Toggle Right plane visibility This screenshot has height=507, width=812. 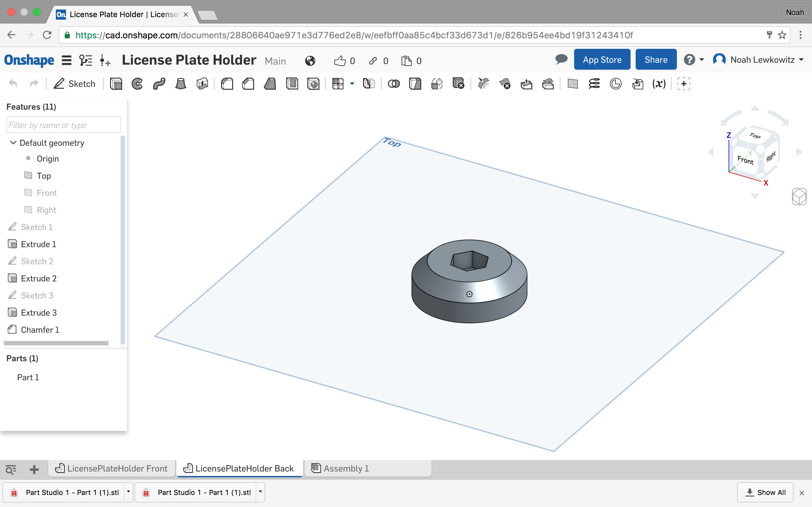[x=28, y=209]
